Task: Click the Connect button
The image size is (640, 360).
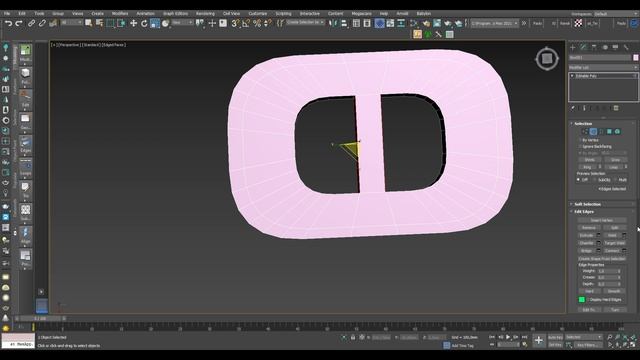Action: 612,251
